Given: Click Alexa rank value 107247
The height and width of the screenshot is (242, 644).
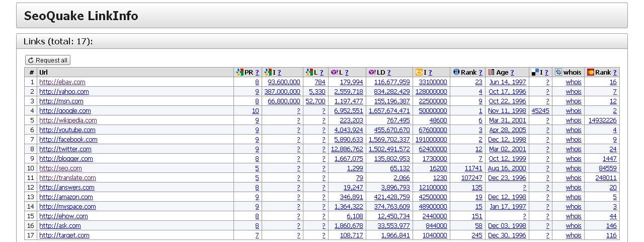Looking at the screenshot, I should click(472, 178).
